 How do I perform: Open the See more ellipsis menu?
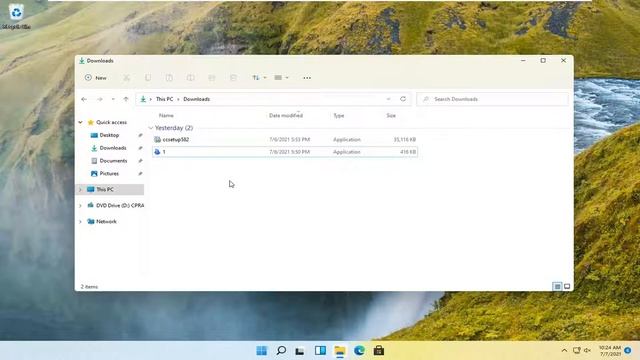[x=307, y=78]
